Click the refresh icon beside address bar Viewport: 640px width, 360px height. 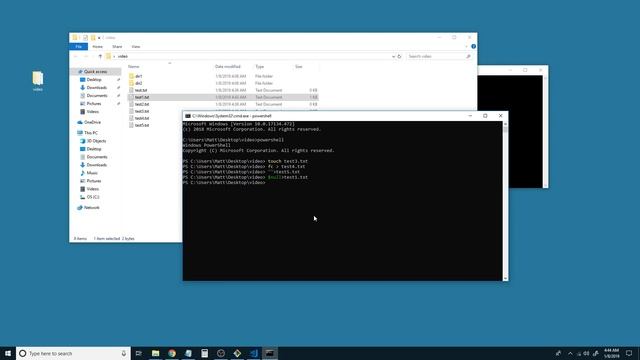coord(400,56)
